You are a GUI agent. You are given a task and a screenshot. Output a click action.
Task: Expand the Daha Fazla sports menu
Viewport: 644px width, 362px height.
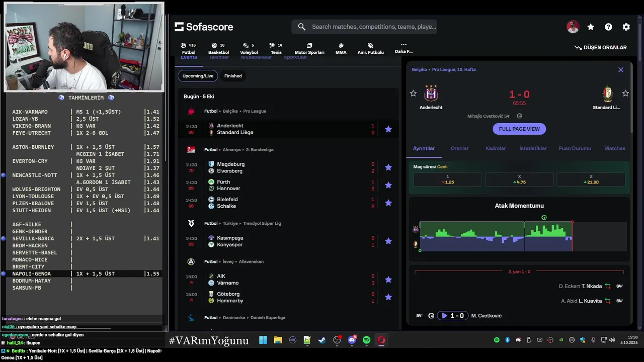click(404, 48)
